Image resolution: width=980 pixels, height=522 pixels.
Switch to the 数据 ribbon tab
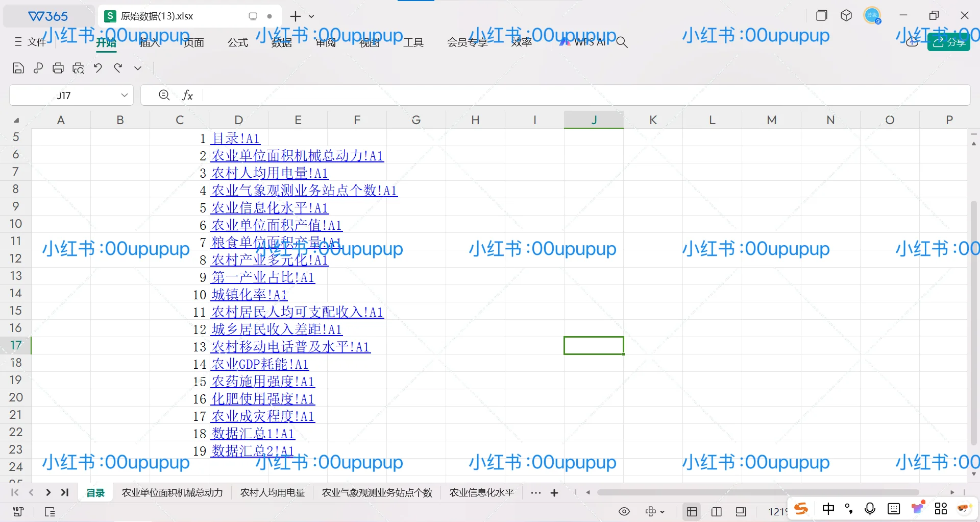282,42
